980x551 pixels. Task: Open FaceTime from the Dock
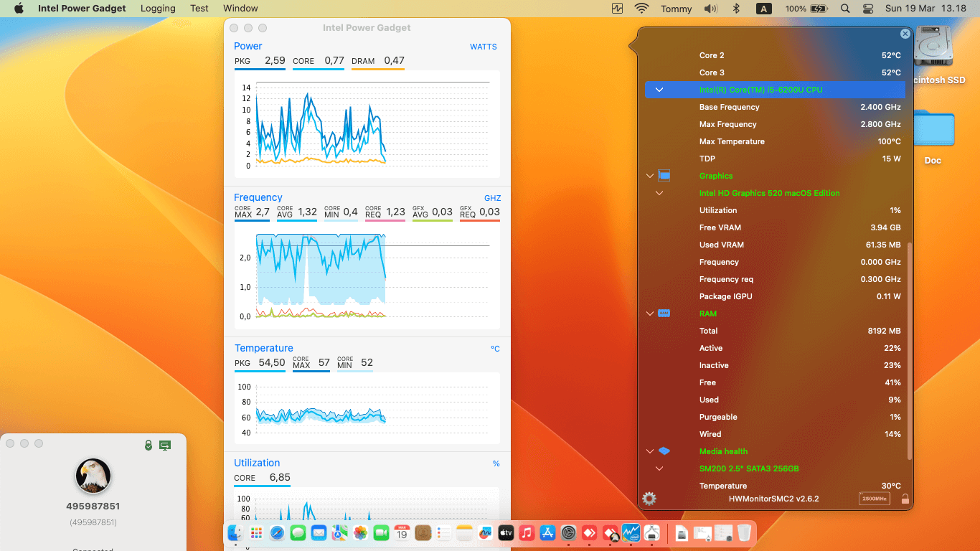(381, 533)
